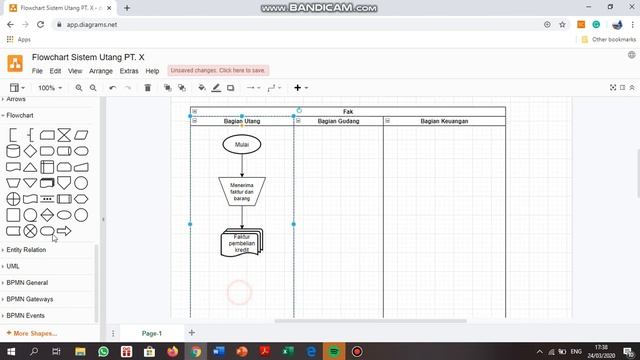
Task: Toggle the shadow icon in toolbar
Action: pyautogui.click(x=231, y=88)
